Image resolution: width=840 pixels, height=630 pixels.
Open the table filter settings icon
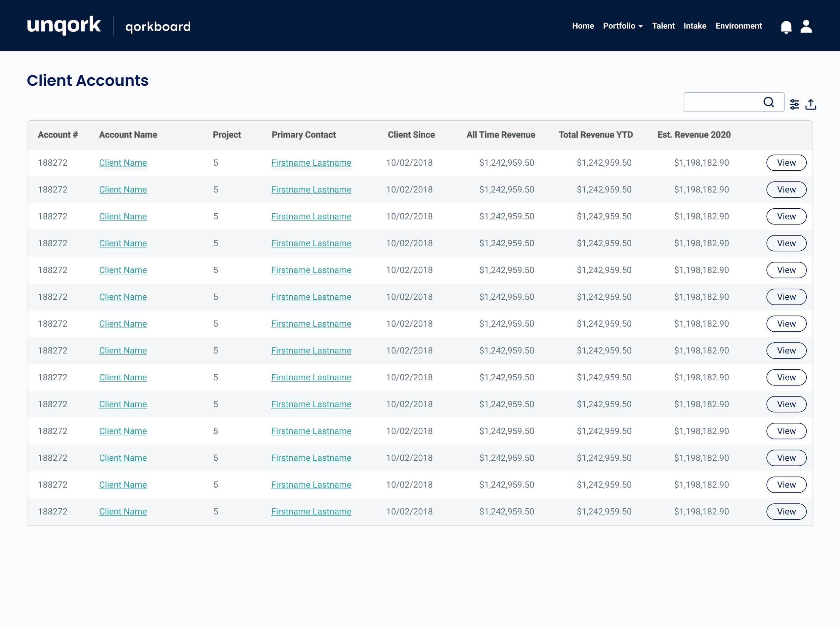(x=794, y=104)
